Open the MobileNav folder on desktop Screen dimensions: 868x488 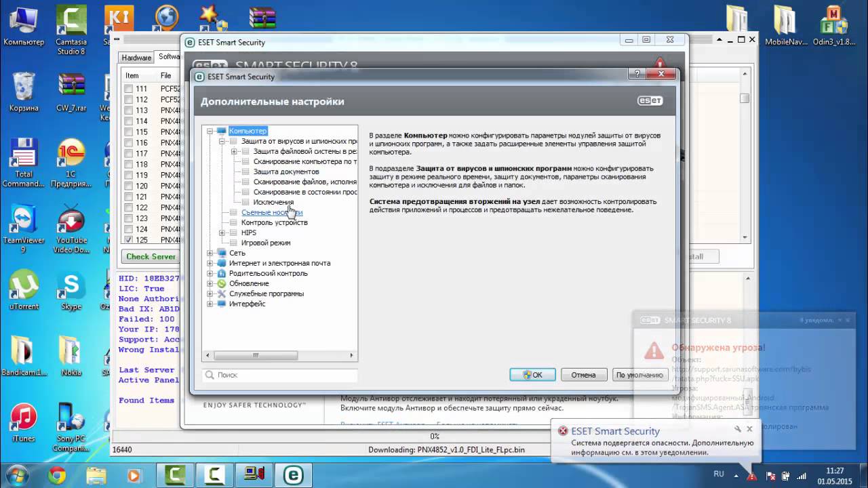(786, 26)
